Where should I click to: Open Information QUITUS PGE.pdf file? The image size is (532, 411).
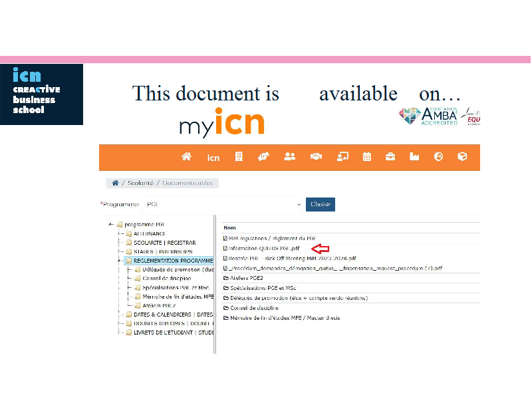[x=261, y=249]
